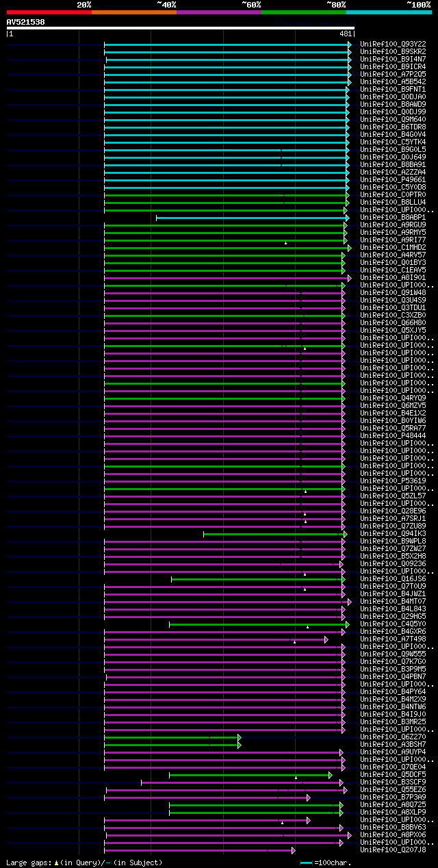Select the UniRef100_Q5ZL57 label
This screenshot has height=868, width=438.
pos(393,496)
